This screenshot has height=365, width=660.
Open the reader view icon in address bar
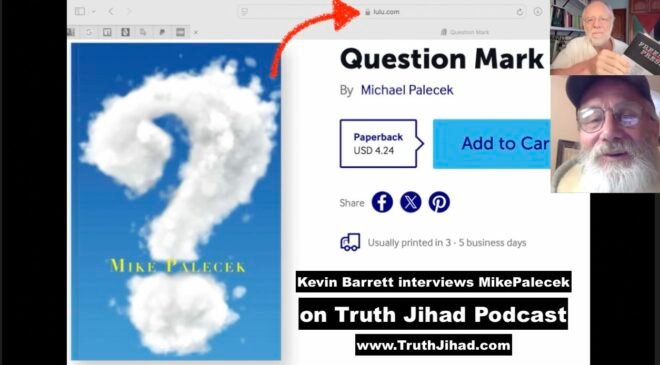[x=245, y=12]
